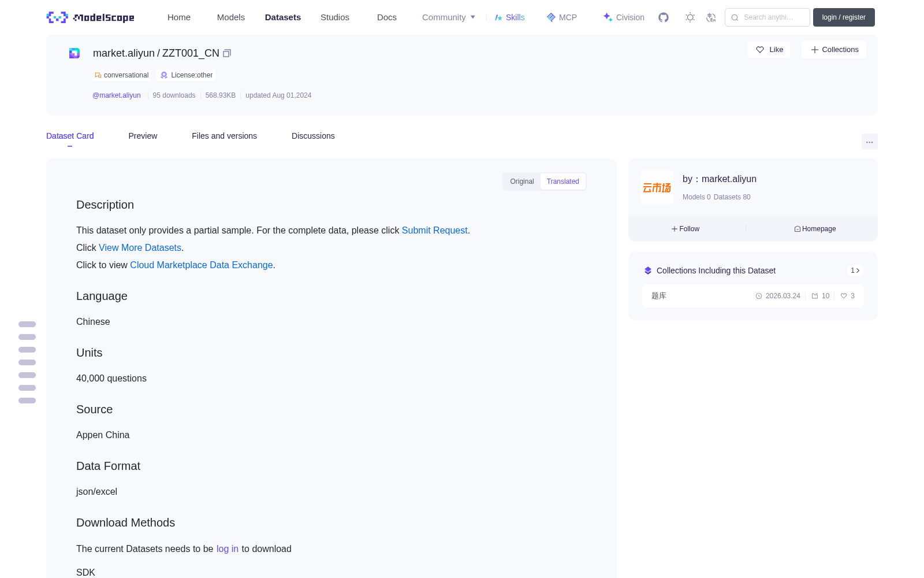Follow market.aliyun

685,229
